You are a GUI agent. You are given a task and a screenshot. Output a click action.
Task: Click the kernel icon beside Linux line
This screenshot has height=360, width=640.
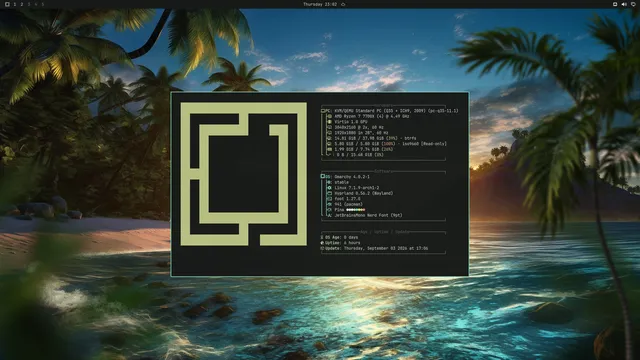click(x=329, y=188)
